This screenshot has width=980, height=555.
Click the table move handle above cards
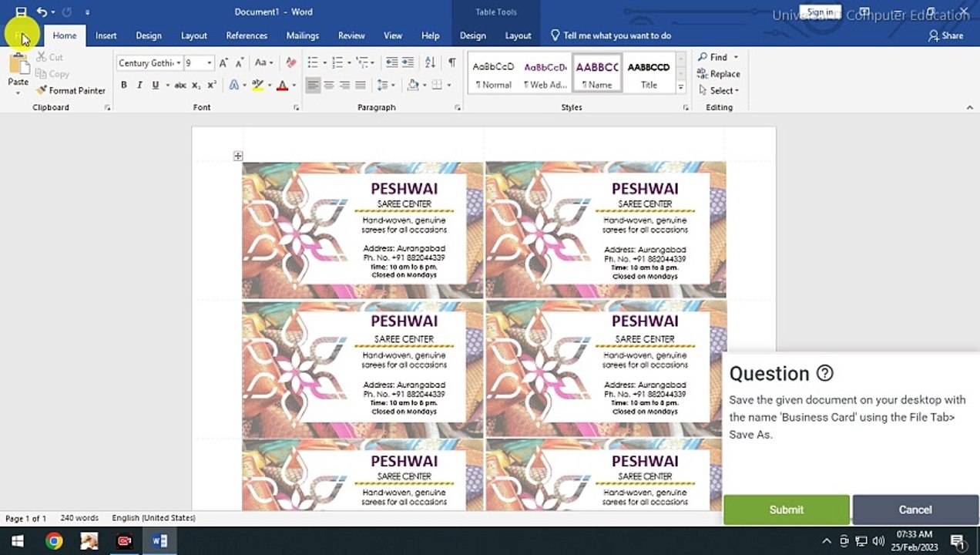point(238,156)
